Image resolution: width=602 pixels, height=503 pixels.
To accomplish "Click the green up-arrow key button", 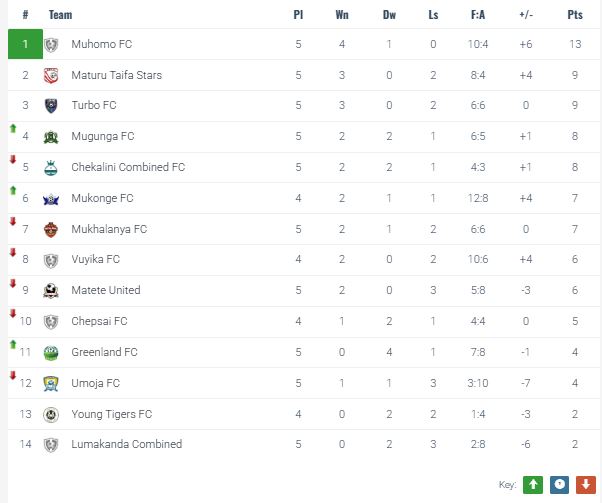I will point(534,484).
